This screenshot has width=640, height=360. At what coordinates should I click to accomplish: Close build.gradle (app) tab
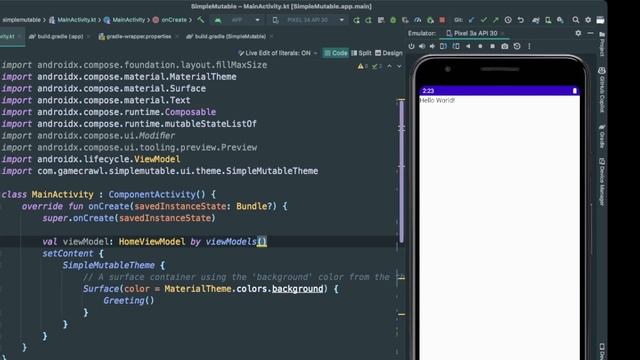pyautogui.click(x=88, y=36)
